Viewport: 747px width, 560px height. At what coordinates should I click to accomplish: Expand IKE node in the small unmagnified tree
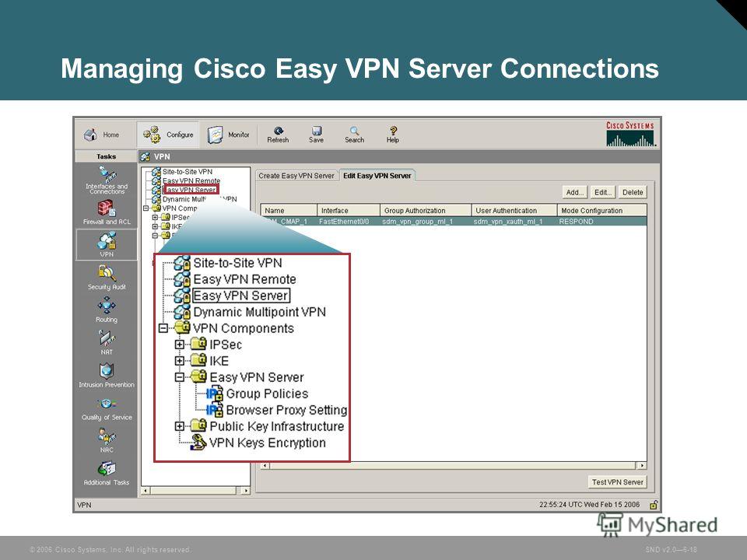(x=155, y=226)
